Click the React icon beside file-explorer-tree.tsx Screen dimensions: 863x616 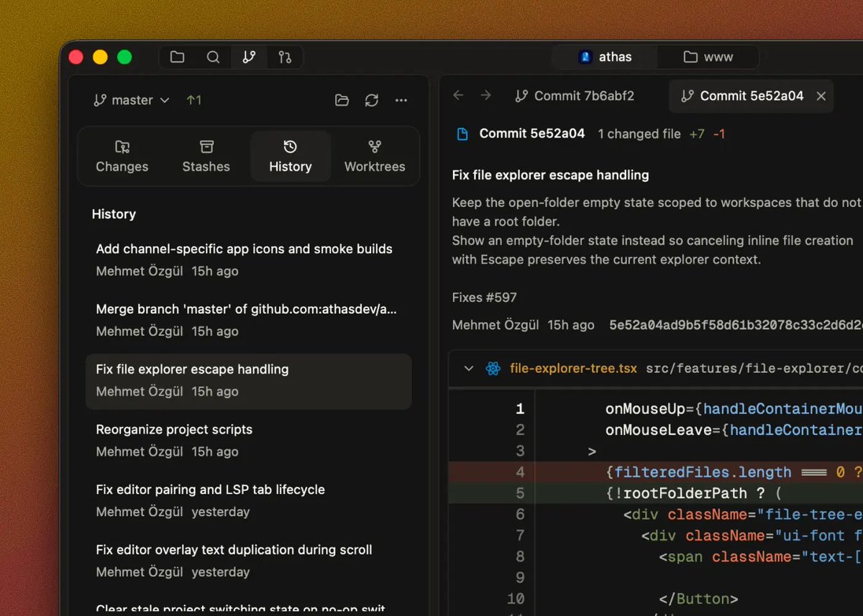click(x=493, y=368)
